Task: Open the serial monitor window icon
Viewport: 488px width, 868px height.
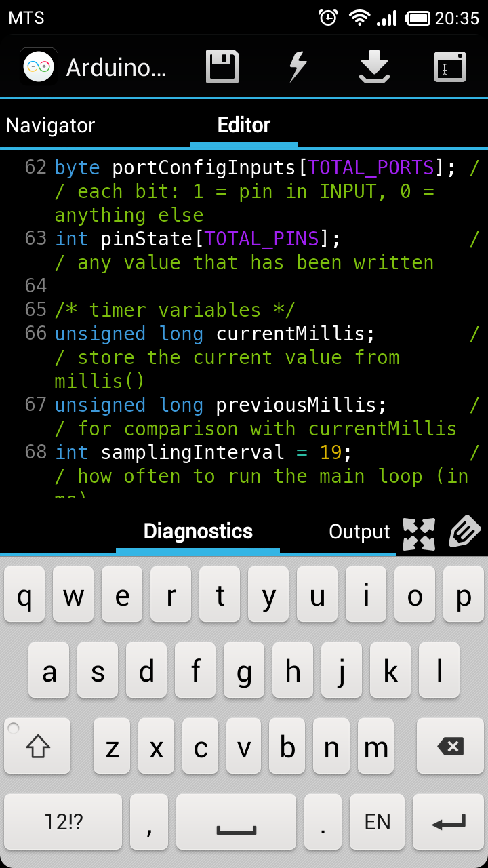Action: click(449, 66)
